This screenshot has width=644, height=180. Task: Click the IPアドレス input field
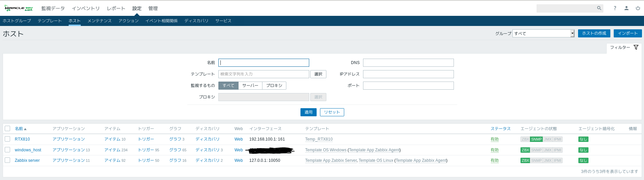(408, 74)
